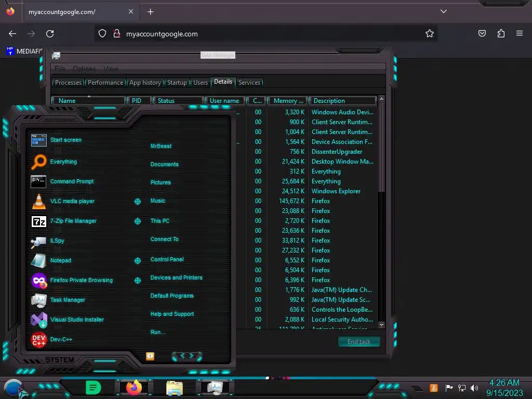Open Documents from start menu
The width and height of the screenshot is (532, 399).
[x=164, y=164]
